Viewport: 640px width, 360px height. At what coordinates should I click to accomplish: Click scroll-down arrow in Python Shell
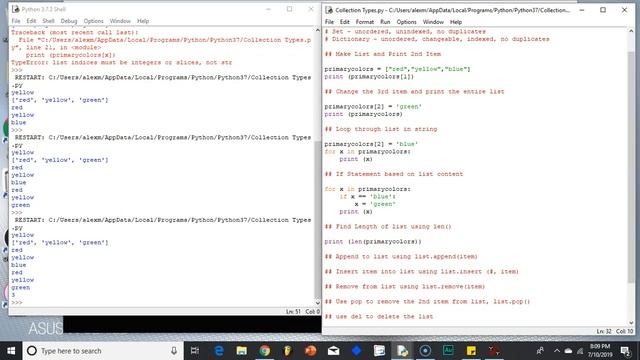[x=318, y=302]
